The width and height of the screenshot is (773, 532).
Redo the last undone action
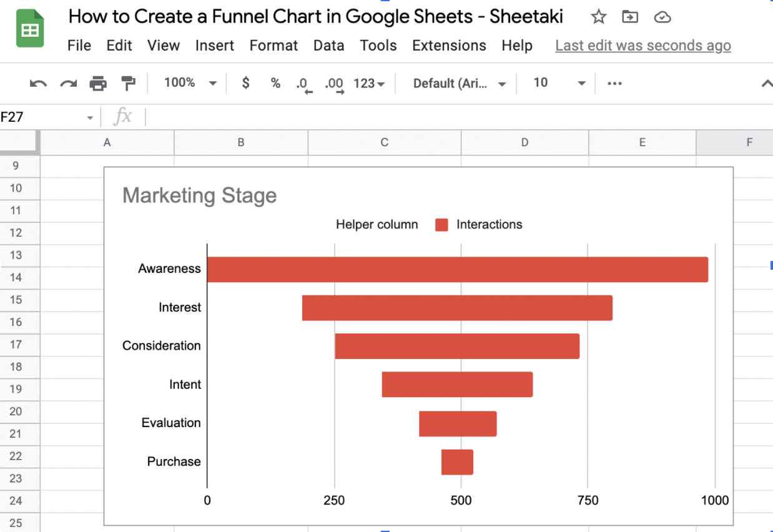click(x=68, y=83)
